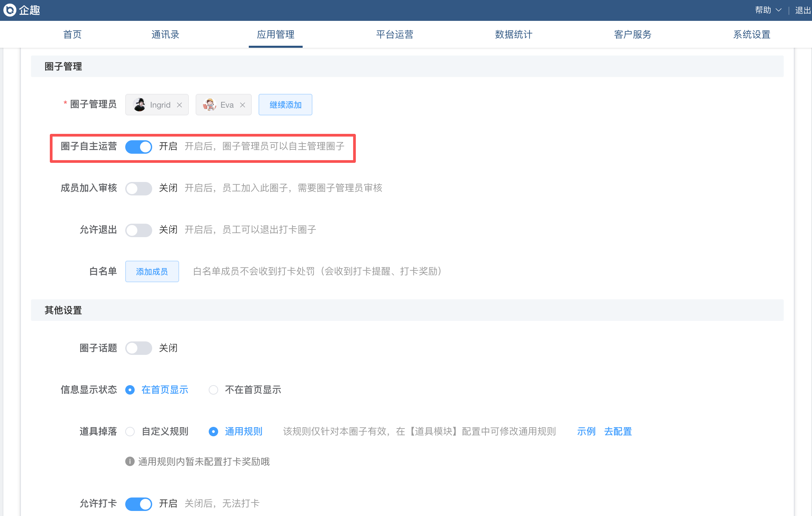Click the 企趣 logo icon
The height and width of the screenshot is (516, 812).
point(10,10)
